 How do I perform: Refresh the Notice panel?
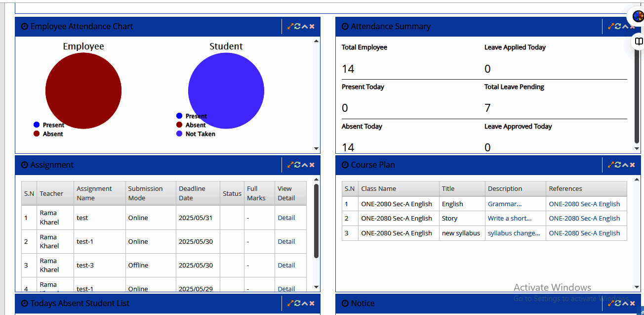[x=618, y=303]
